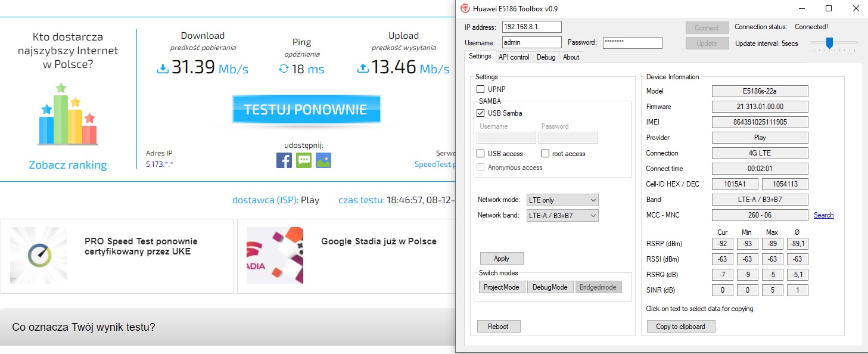
Task: Click the Reboot button
Action: (499, 327)
